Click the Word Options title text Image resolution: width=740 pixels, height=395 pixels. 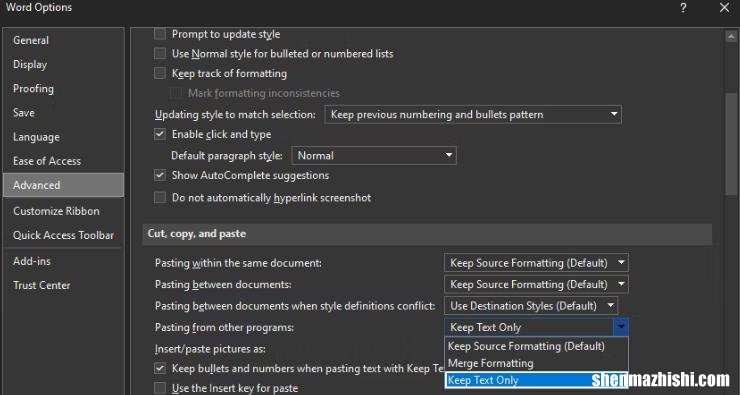(x=39, y=8)
